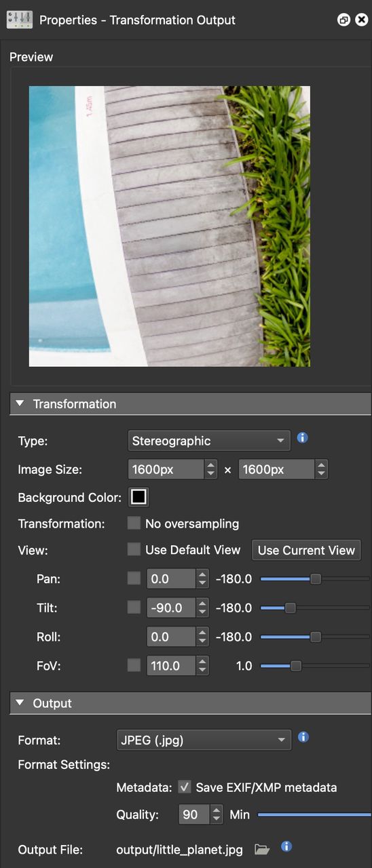Close the Properties panel
The width and height of the screenshot is (372, 868).
pyautogui.click(x=362, y=20)
